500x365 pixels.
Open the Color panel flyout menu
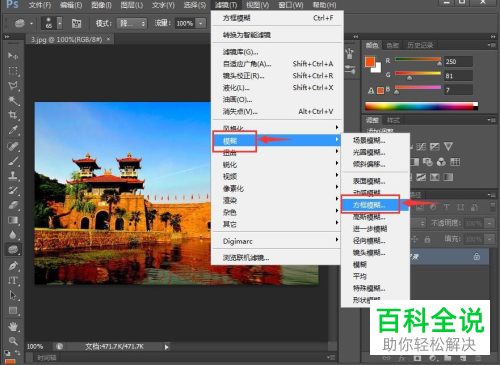491,45
